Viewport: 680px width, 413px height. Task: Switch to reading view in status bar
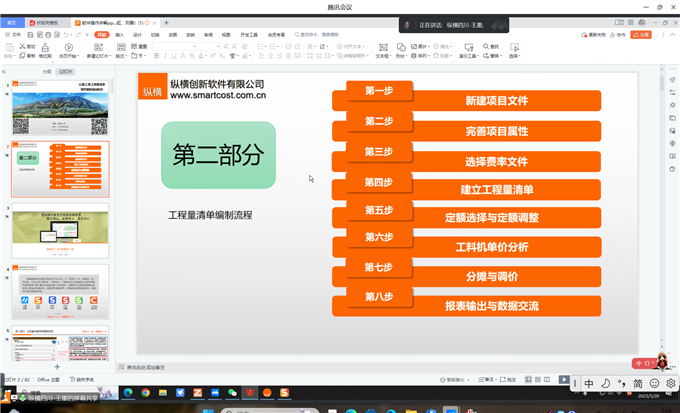547,380
